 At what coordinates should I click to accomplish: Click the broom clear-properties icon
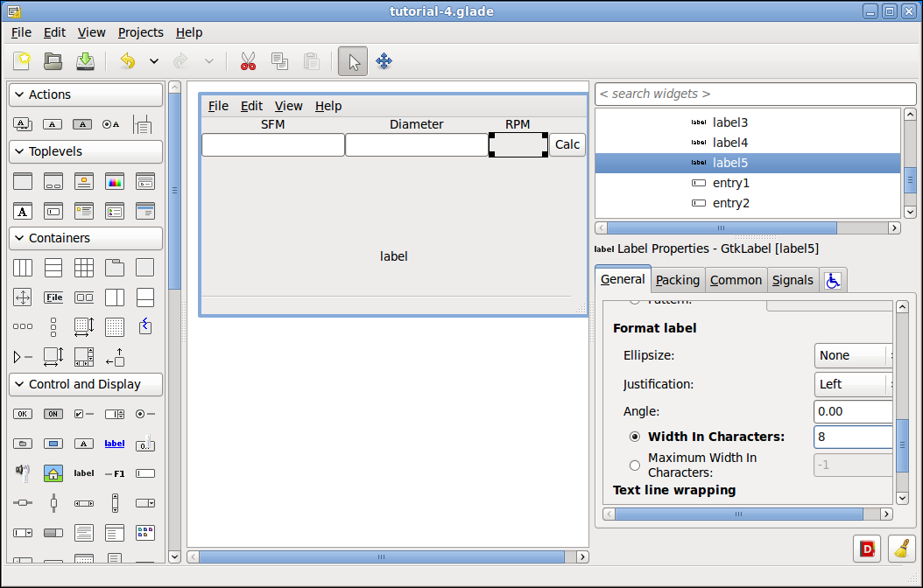tap(901, 549)
